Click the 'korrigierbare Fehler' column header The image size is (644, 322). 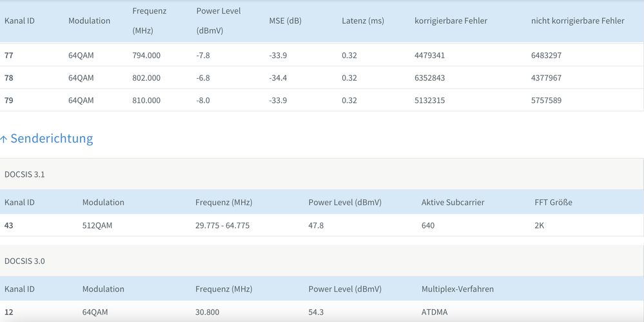451,21
